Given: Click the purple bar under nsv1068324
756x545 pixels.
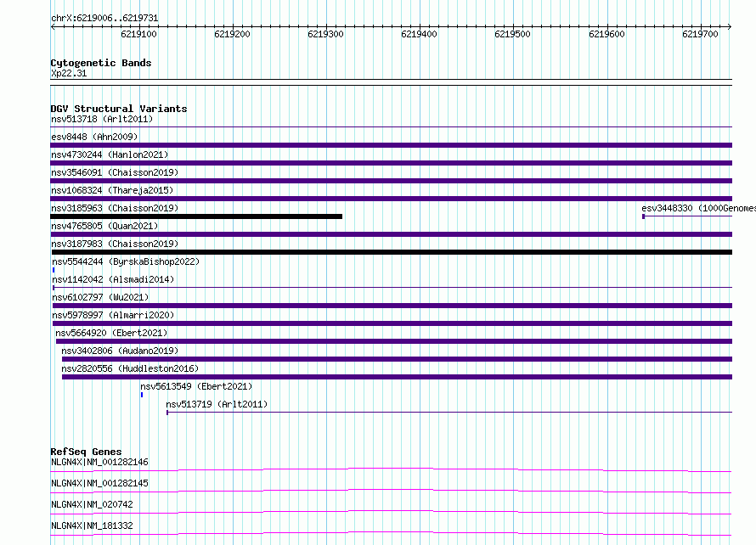Looking at the screenshot, I should [x=391, y=199].
